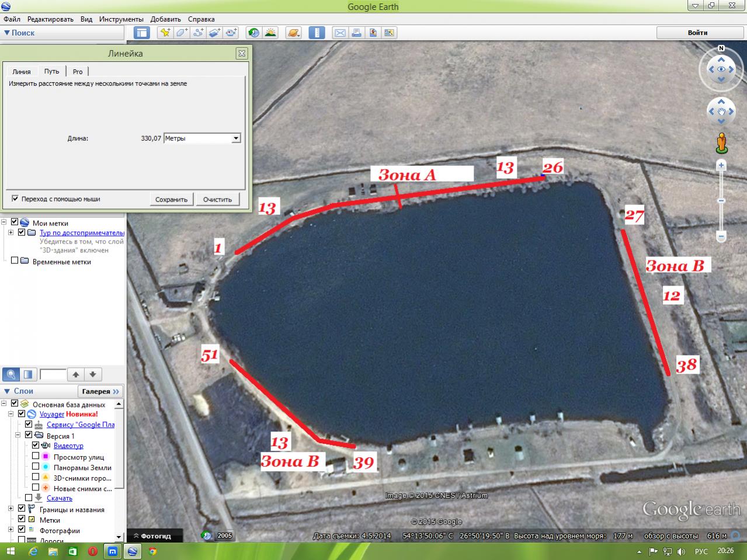Click the zoom slider on the map
This screenshot has width=747, height=560.
tap(721, 201)
